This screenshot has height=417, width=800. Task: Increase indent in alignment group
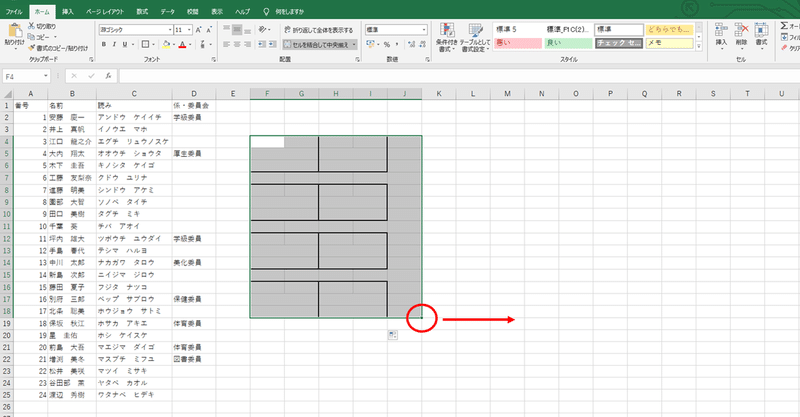point(272,45)
